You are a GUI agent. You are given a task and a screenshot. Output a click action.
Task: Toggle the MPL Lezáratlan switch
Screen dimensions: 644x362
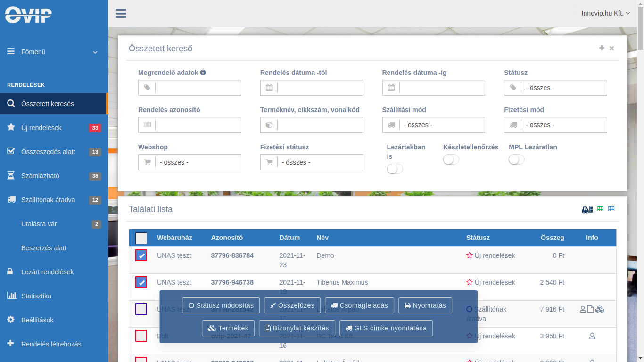pos(517,159)
